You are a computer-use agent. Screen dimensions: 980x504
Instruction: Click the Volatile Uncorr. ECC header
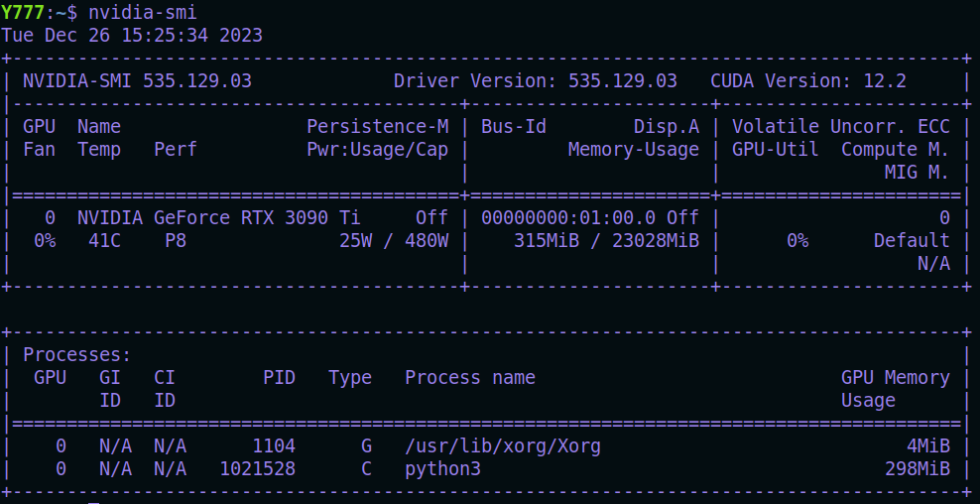840,126
